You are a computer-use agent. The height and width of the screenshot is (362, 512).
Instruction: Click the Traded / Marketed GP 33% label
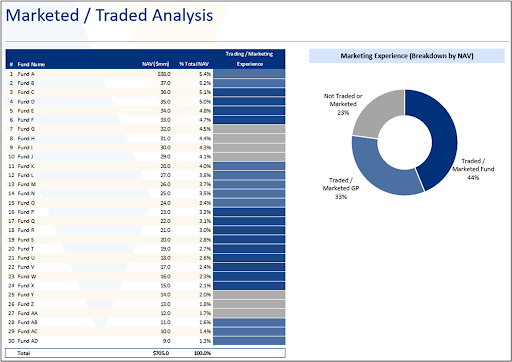point(341,188)
